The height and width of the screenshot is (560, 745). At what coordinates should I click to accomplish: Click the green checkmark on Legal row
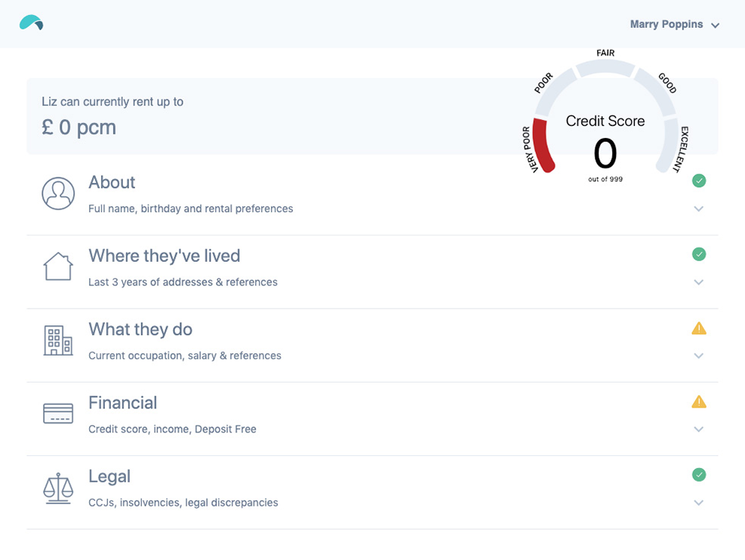tap(699, 475)
